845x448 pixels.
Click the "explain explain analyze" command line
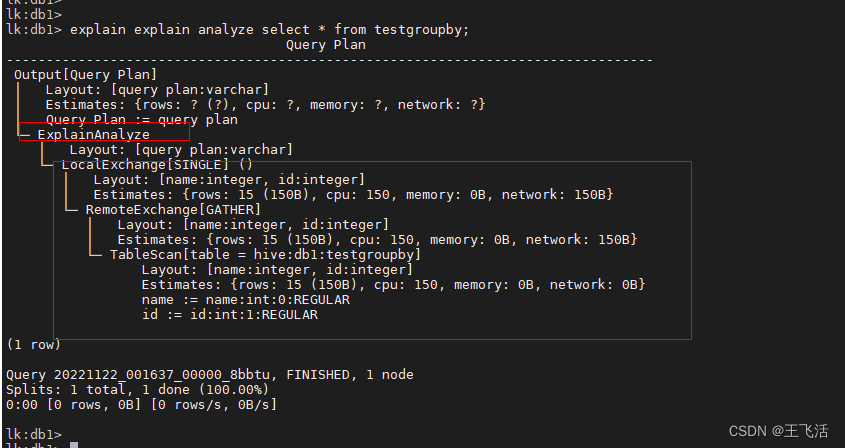pos(268,30)
